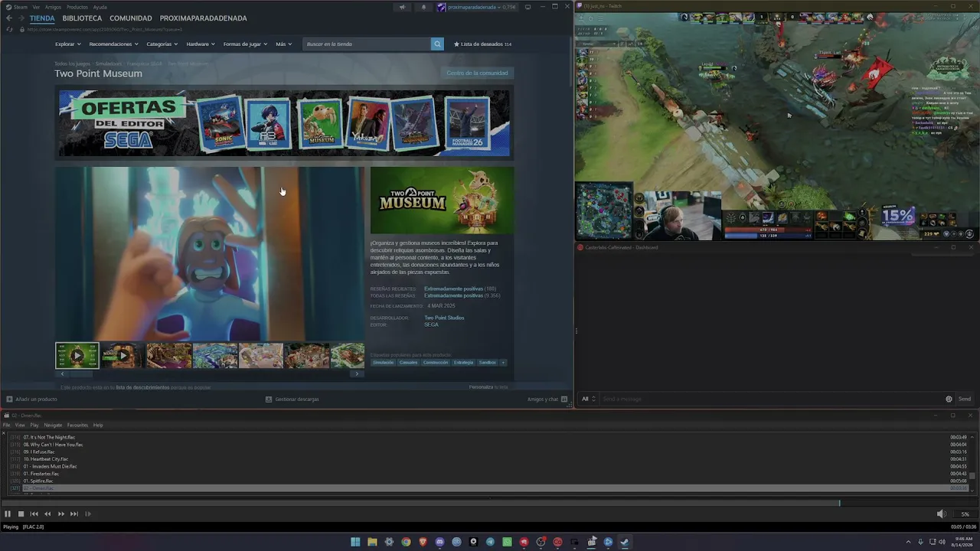This screenshot has height=551, width=980.
Task: Open the Amigos menu in Steam
Action: coord(53,7)
